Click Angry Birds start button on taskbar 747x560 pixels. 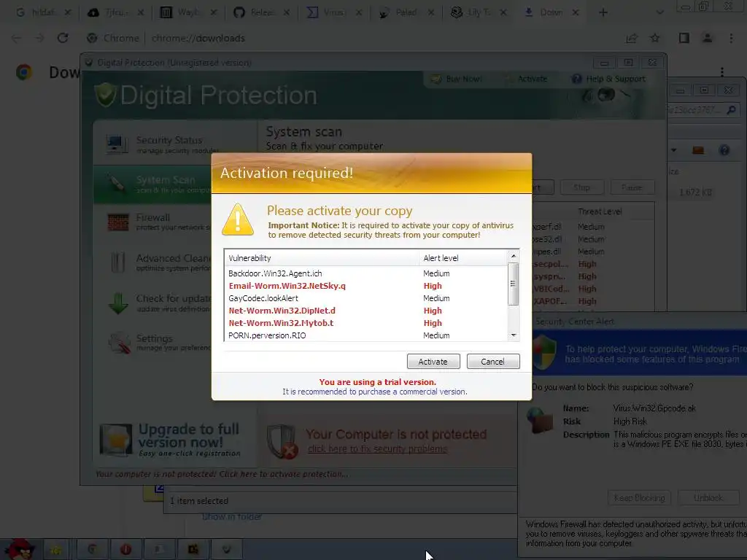[x=20, y=549]
